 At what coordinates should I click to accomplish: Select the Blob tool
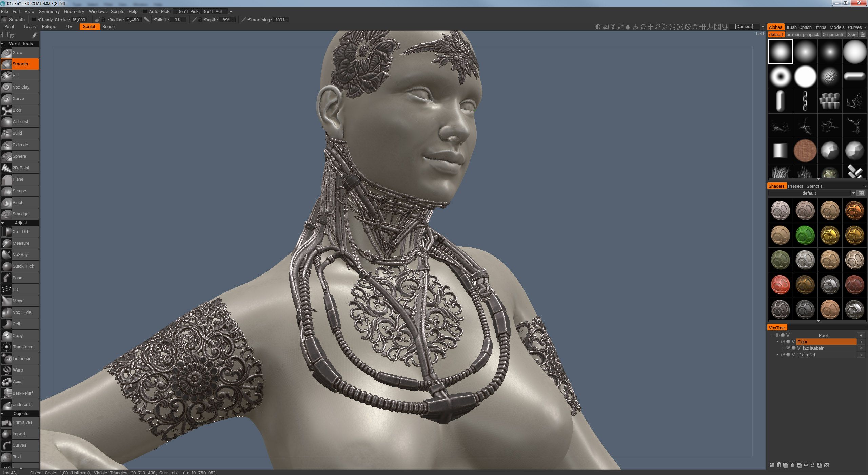pyautogui.click(x=20, y=110)
